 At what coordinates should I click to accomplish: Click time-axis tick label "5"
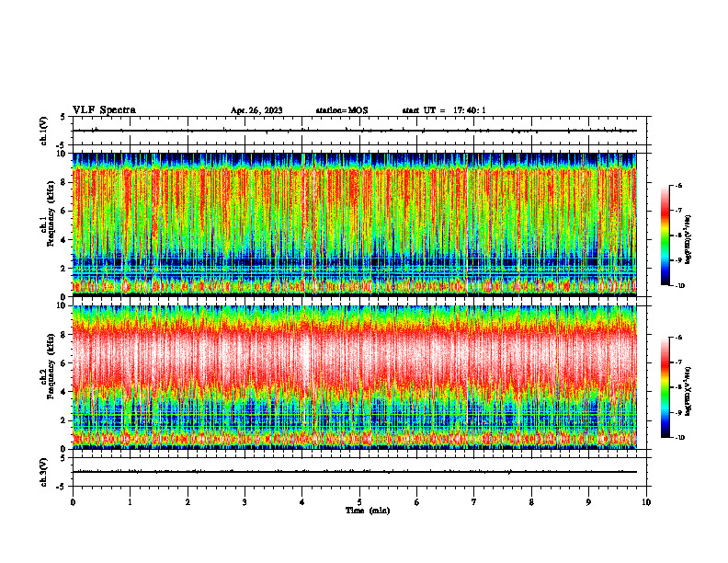coord(359,502)
